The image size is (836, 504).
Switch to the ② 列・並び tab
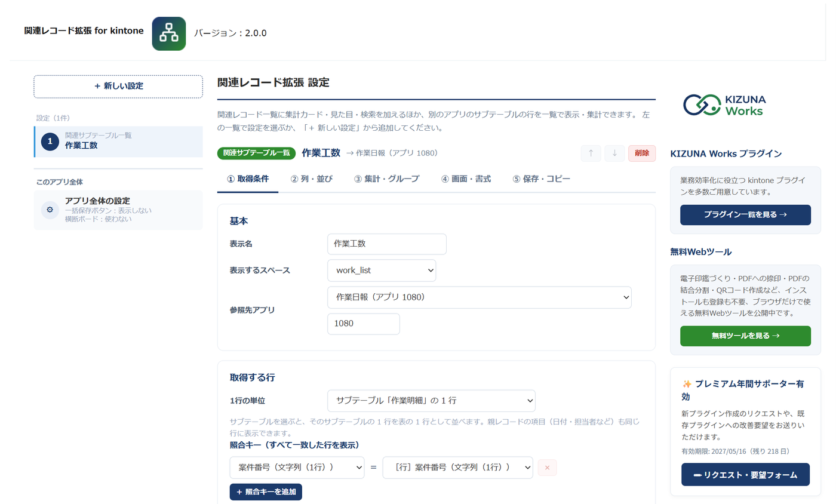point(311,179)
